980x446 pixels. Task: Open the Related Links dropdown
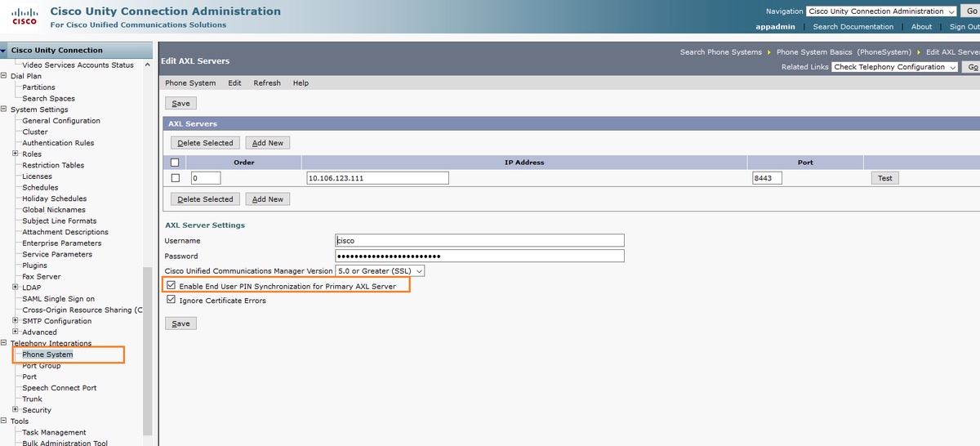pos(895,67)
